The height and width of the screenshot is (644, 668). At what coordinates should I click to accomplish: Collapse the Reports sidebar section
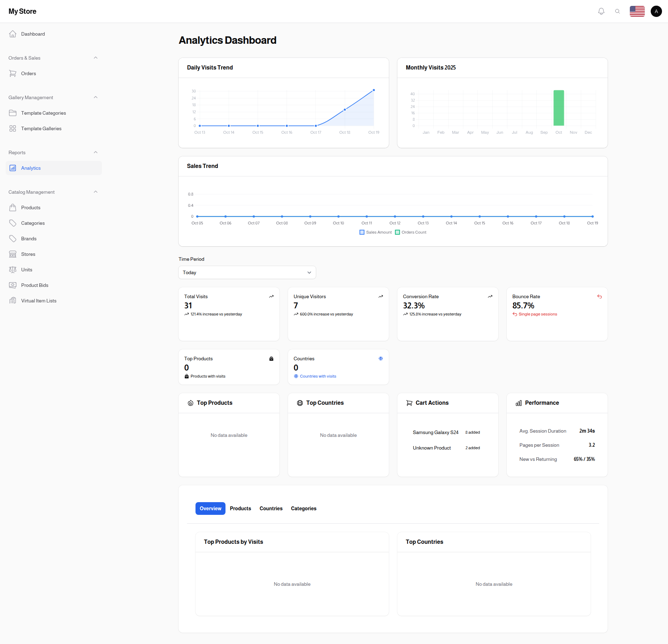95,152
